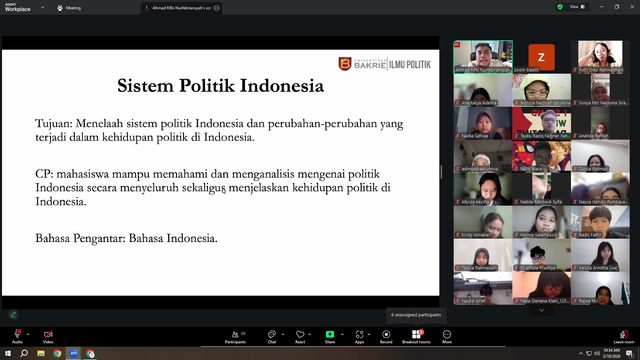Select Monica Nadiyah Salsabila's video tile

pos(542,90)
